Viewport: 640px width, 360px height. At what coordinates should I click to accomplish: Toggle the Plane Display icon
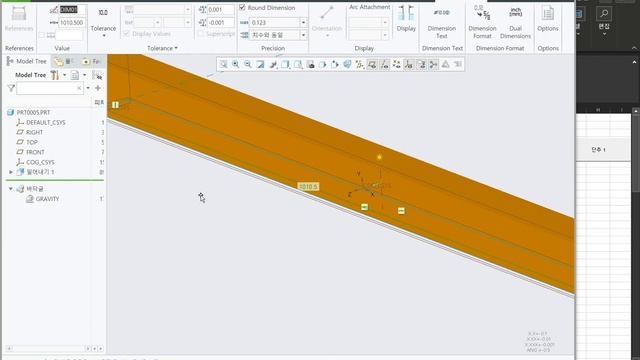(x=372, y=64)
